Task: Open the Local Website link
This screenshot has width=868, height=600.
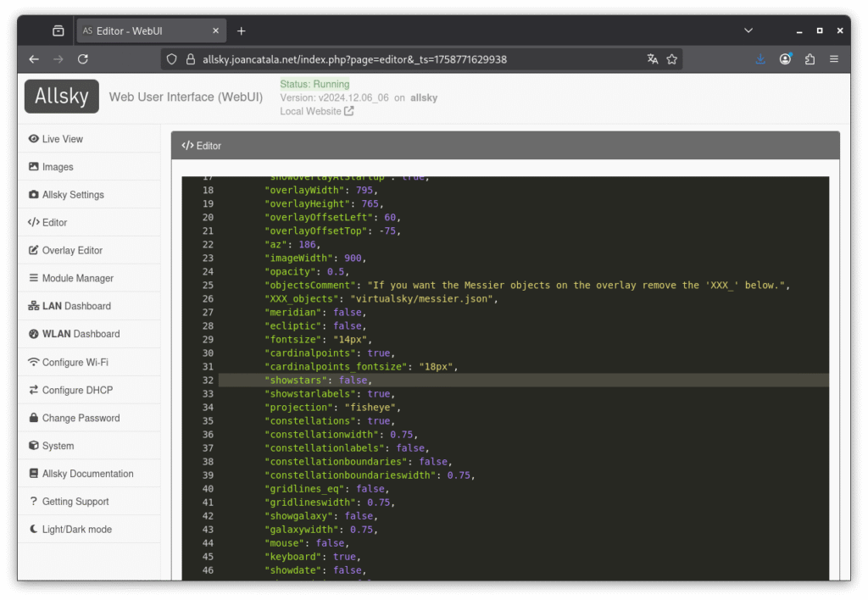Action: (x=310, y=111)
